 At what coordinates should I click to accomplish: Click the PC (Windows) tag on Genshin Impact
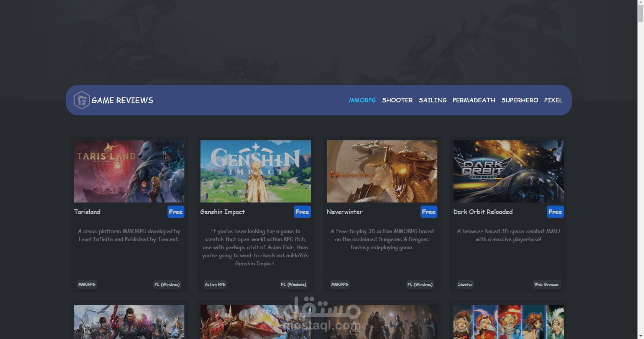click(294, 284)
